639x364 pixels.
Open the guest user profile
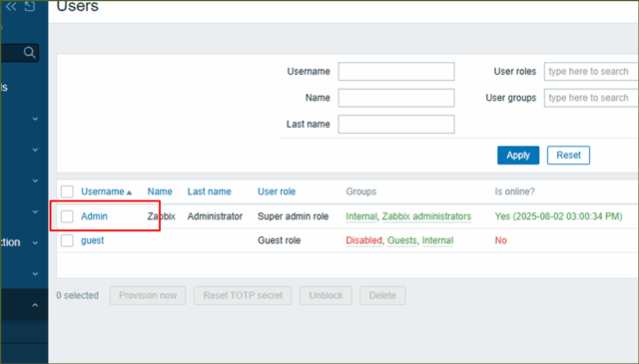point(93,240)
